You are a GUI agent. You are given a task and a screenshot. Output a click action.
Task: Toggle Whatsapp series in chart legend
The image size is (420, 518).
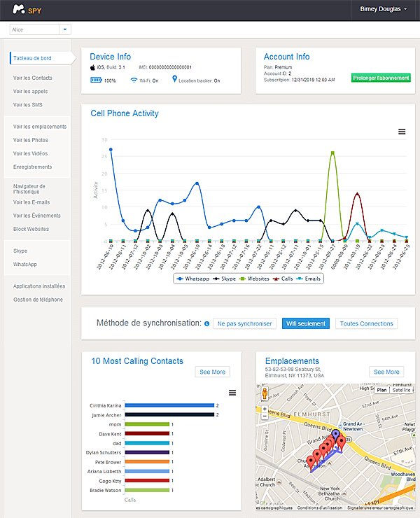point(195,279)
